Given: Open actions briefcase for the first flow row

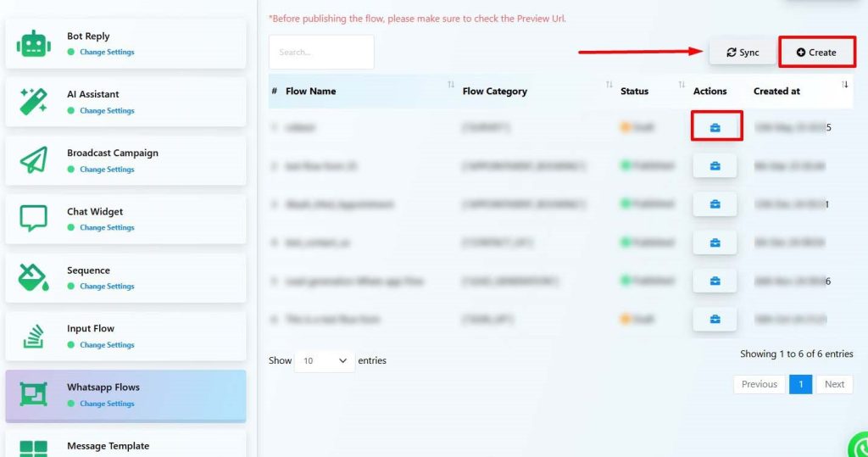Looking at the screenshot, I should click(x=715, y=127).
